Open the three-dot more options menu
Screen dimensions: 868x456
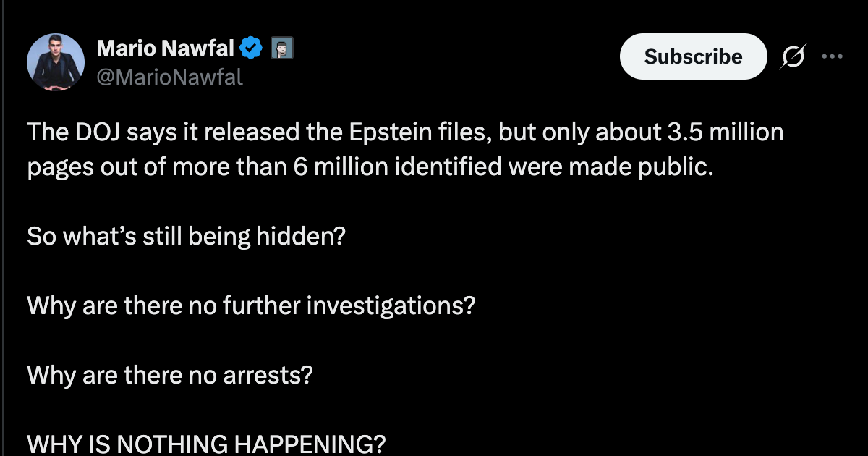pos(833,56)
